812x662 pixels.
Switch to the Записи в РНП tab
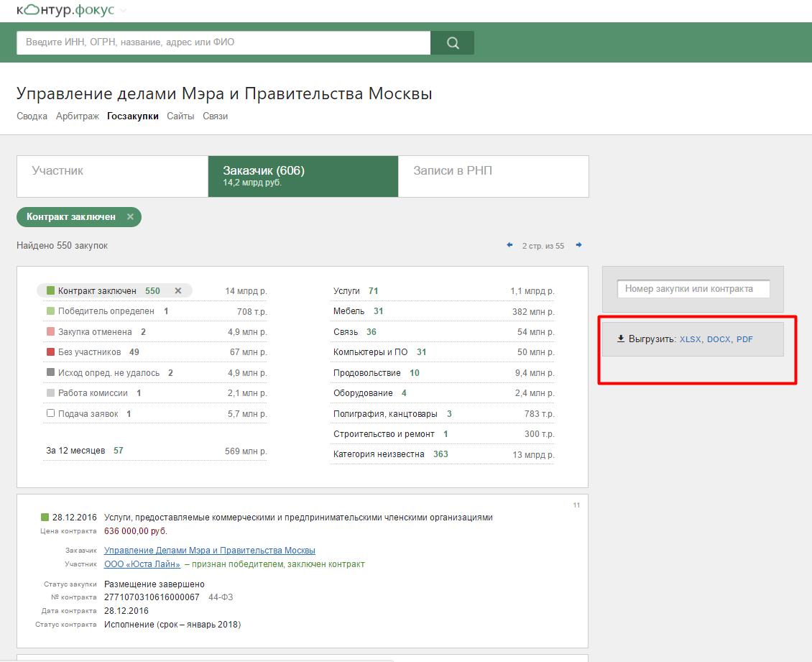(x=494, y=177)
